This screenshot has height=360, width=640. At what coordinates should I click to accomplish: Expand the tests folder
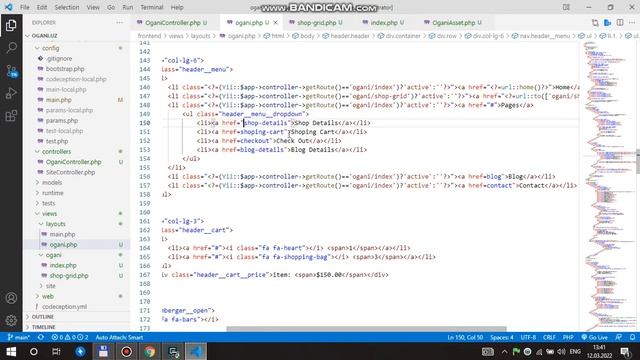coord(48,203)
